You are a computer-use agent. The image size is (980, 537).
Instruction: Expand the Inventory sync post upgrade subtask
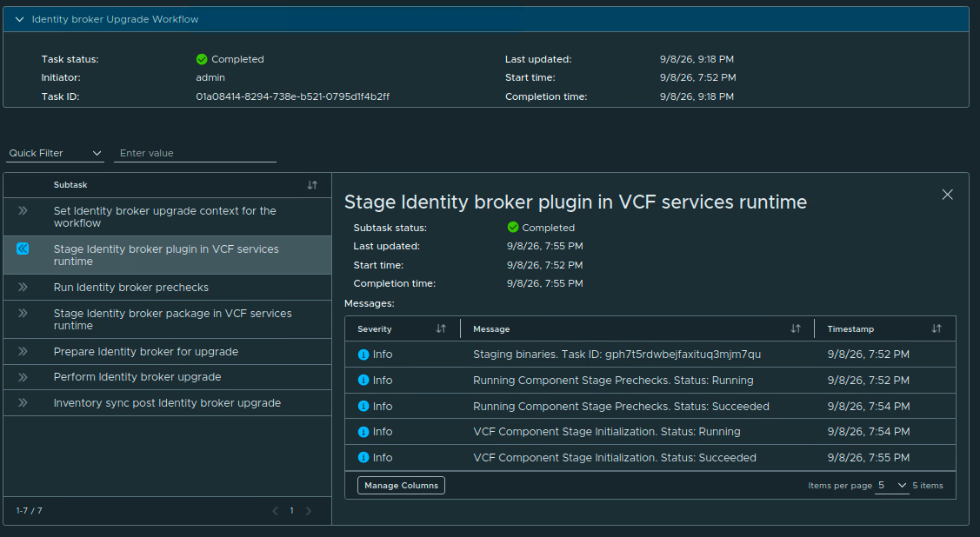[x=23, y=403]
